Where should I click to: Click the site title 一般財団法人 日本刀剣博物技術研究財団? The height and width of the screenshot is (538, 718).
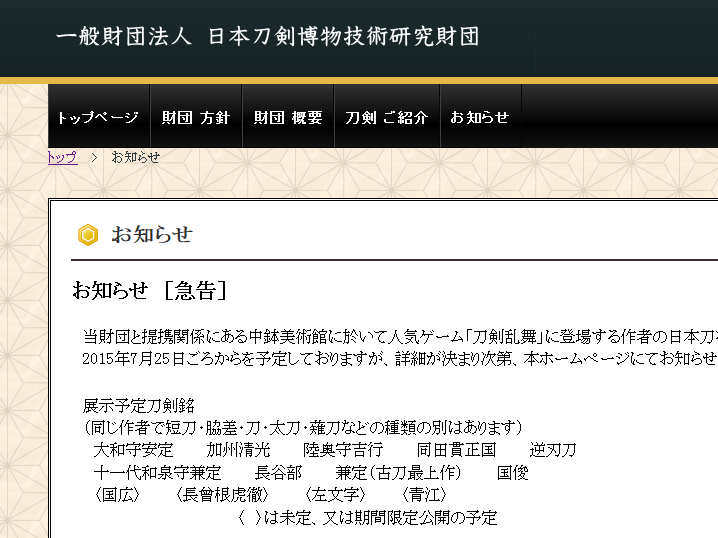(x=267, y=36)
